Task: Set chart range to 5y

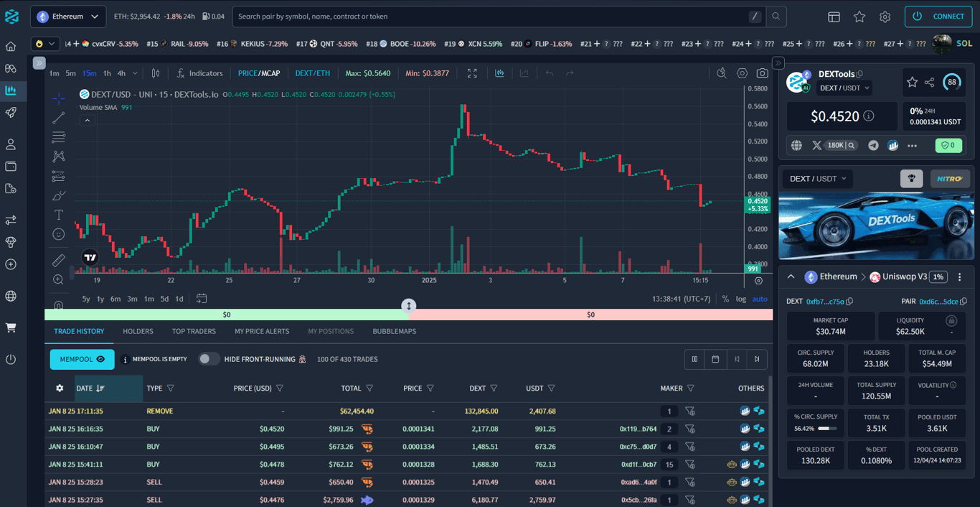Action: 86,299
